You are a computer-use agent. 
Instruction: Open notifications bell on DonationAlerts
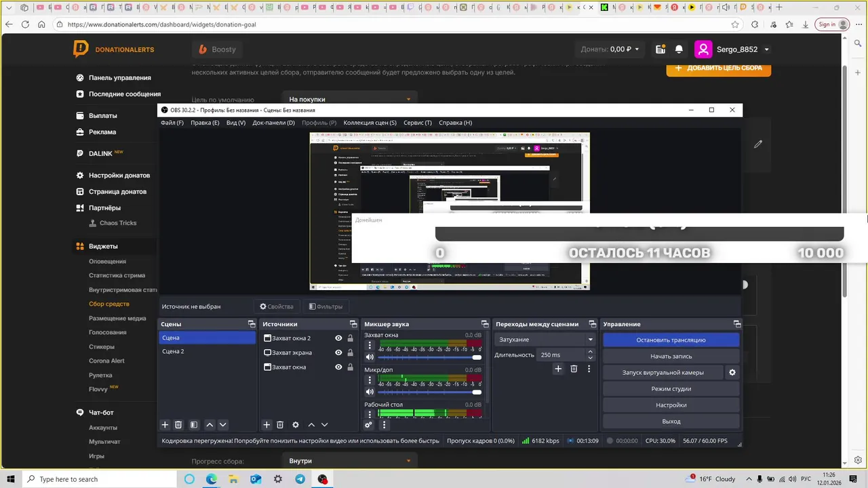[x=679, y=49]
